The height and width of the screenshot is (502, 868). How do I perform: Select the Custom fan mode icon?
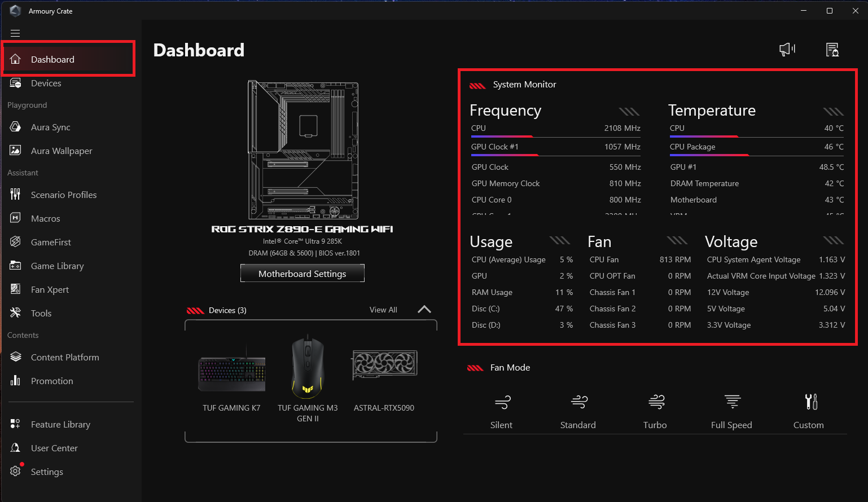[x=810, y=402]
